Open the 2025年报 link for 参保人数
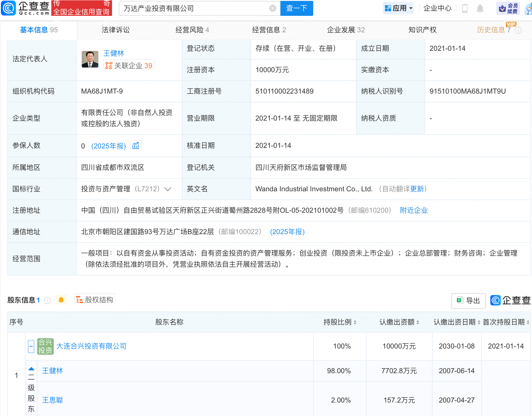532x416 pixels. (x=109, y=146)
